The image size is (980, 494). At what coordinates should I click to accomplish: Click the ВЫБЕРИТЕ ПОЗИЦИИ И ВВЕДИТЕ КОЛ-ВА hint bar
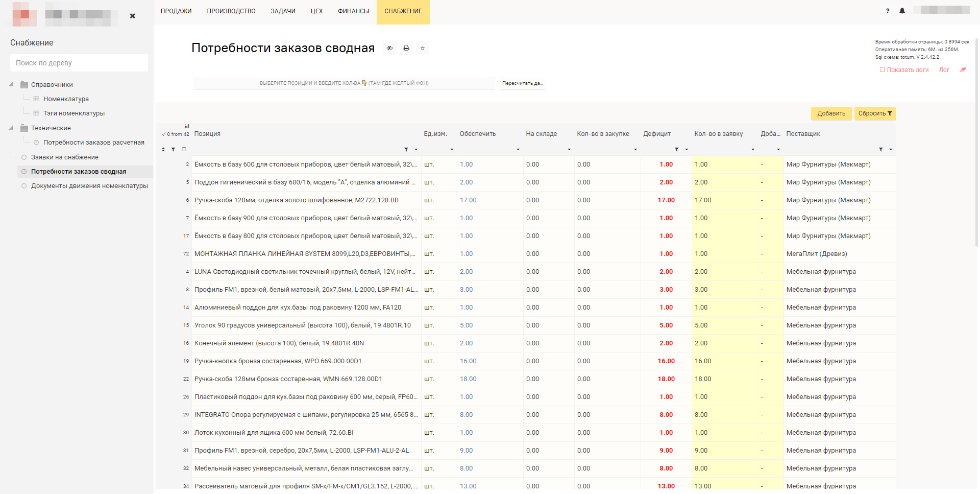[x=344, y=83]
